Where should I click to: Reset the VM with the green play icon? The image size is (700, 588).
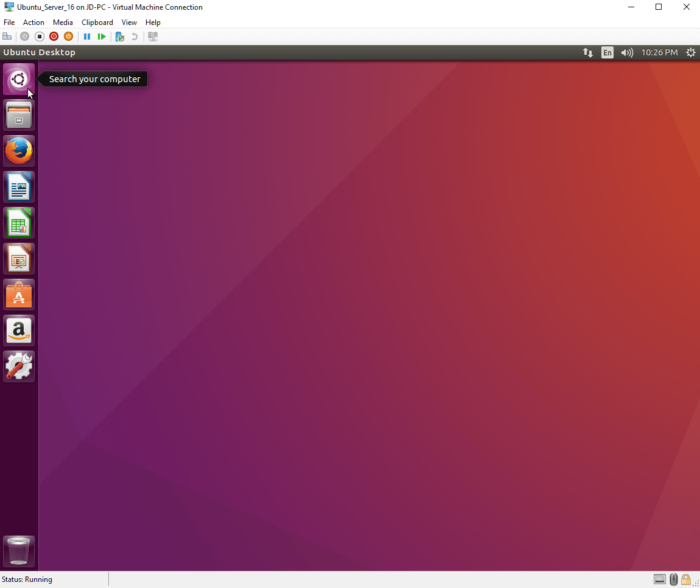click(102, 37)
